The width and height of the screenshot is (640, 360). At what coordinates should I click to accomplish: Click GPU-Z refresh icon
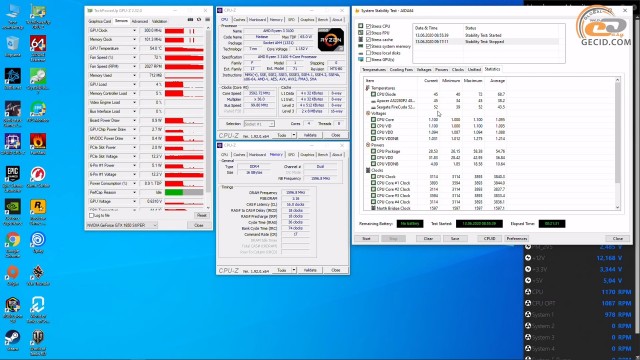point(199,20)
